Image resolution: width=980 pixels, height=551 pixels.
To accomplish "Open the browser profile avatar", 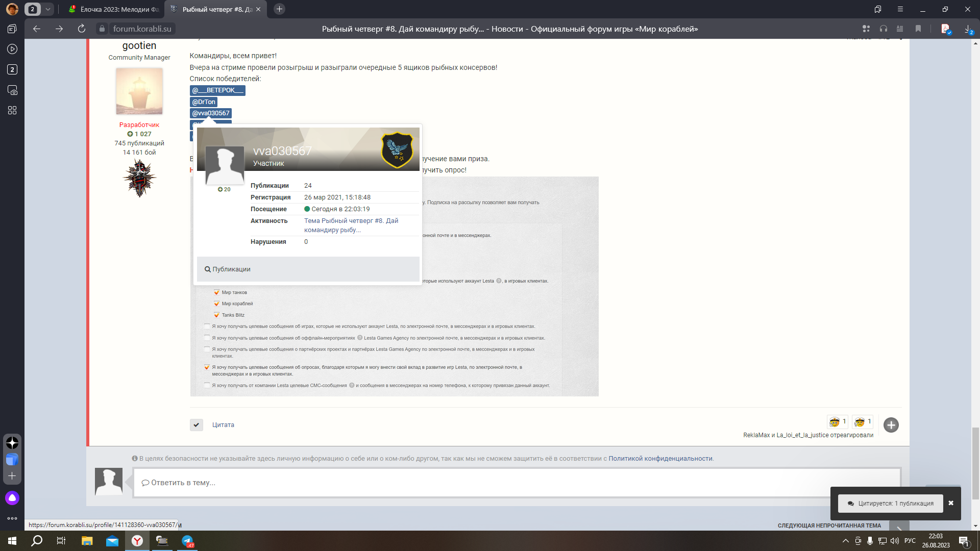I will click(12, 9).
